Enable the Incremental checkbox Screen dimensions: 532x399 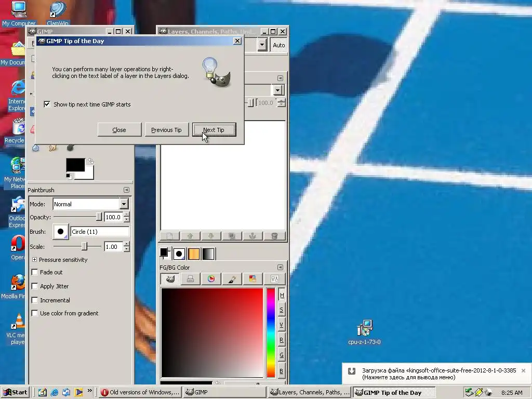(34, 300)
